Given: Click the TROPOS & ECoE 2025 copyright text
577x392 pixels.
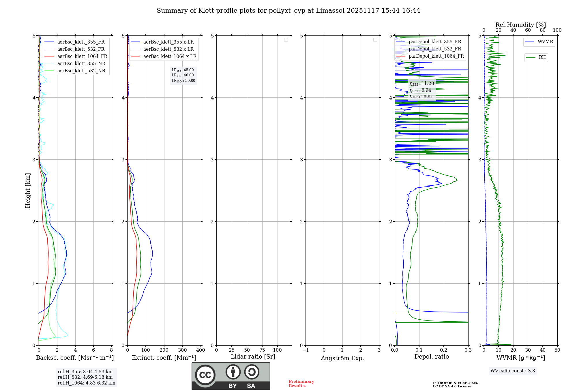Looking at the screenshot, I should point(455,383).
